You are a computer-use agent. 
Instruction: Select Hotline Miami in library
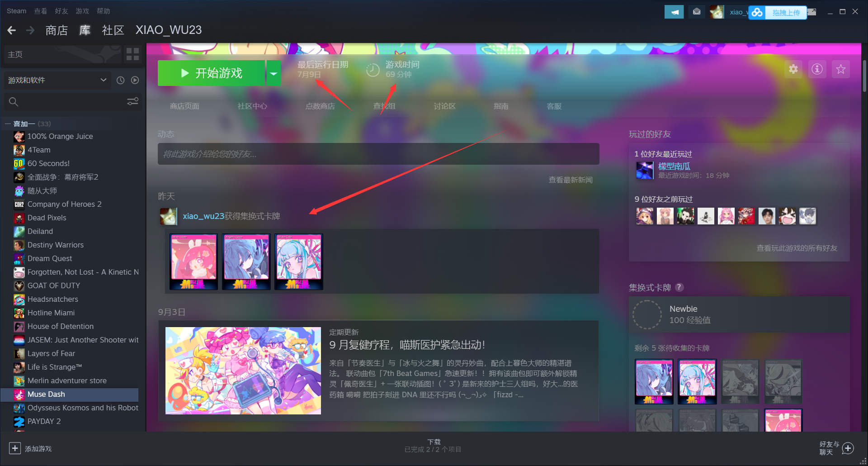click(x=51, y=313)
